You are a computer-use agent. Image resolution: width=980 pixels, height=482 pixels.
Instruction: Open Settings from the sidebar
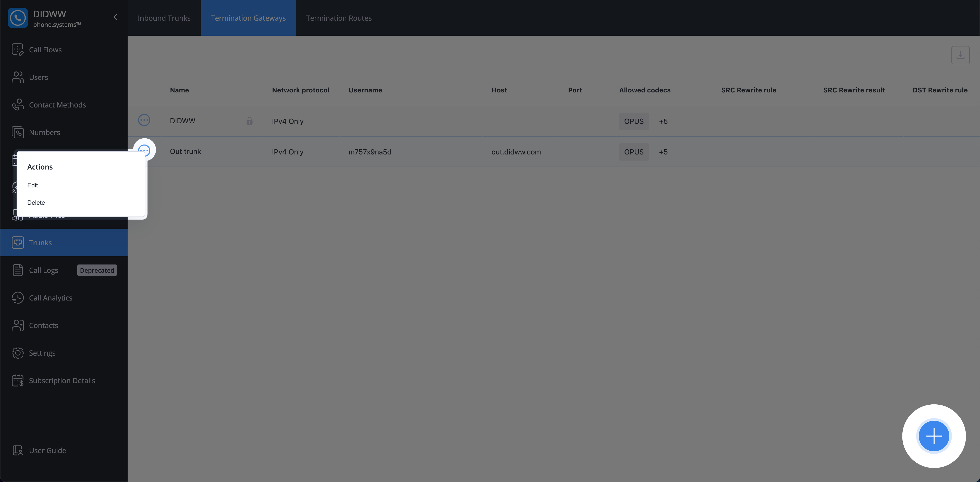[64, 353]
